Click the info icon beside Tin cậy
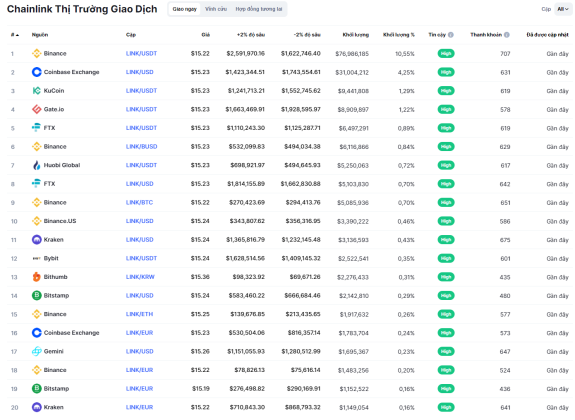 451,35
